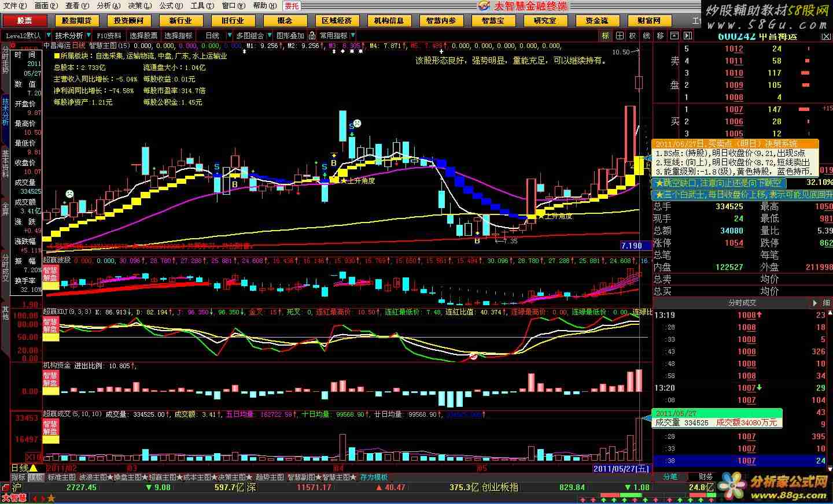Image resolution: width=833 pixels, height=504 pixels.
Task: Click the 权 adjustment icon
Action: click(x=633, y=35)
